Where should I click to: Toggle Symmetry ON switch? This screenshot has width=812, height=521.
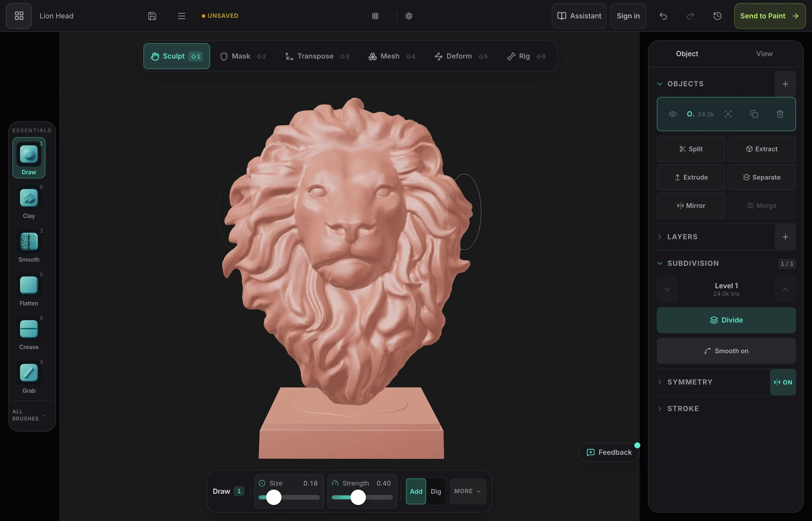[x=783, y=382]
